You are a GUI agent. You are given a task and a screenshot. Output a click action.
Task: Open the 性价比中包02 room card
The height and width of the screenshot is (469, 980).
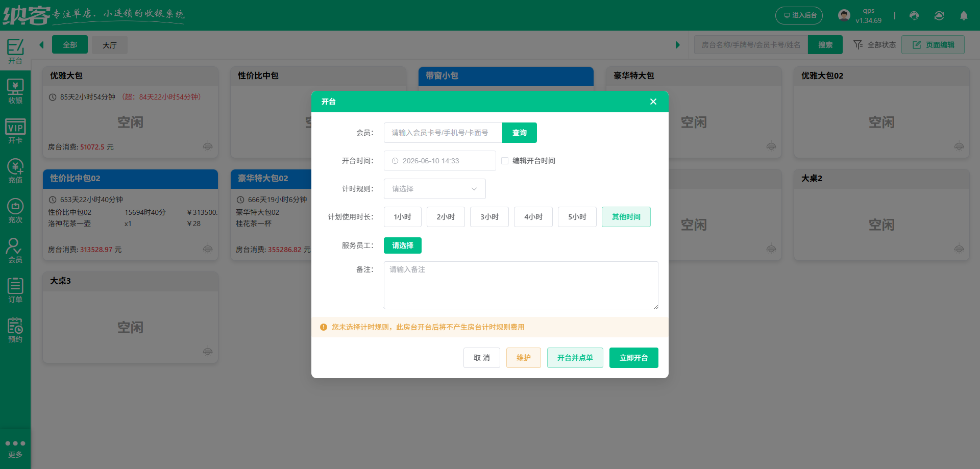pos(131,215)
